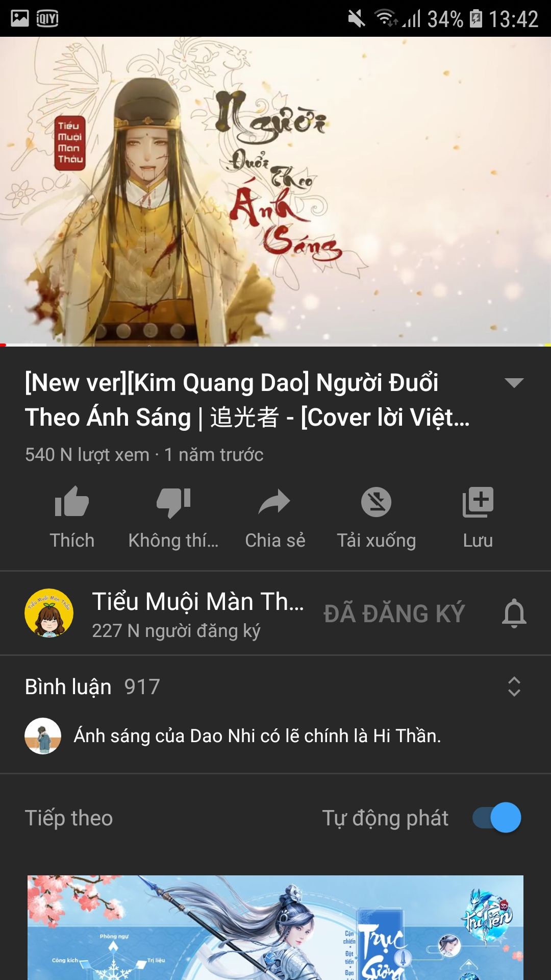
Task: Tap the video player artwork
Action: [275, 191]
